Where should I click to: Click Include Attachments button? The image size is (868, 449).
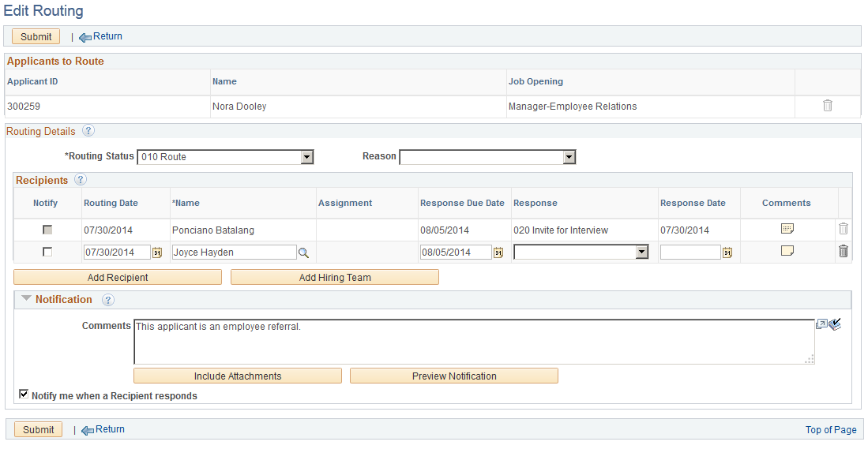point(238,376)
